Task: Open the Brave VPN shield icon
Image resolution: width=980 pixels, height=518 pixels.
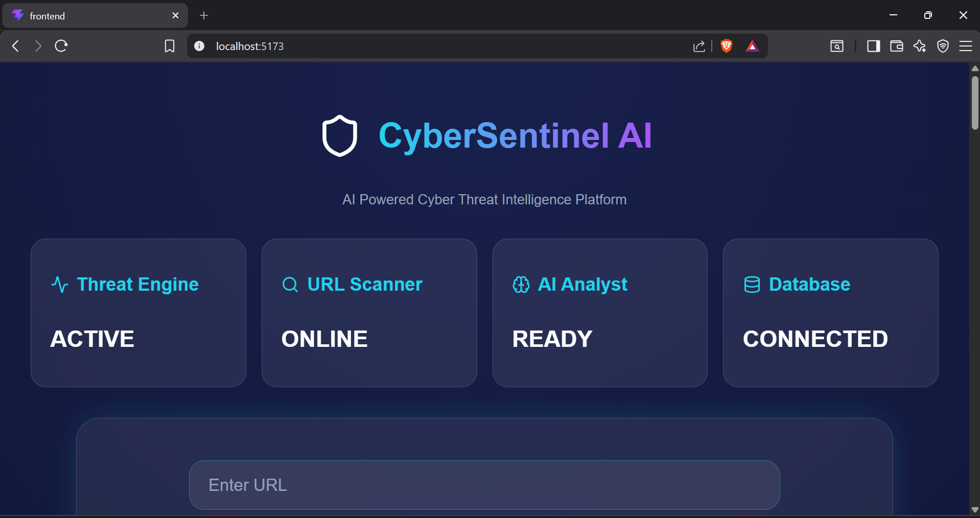Action: (x=943, y=46)
